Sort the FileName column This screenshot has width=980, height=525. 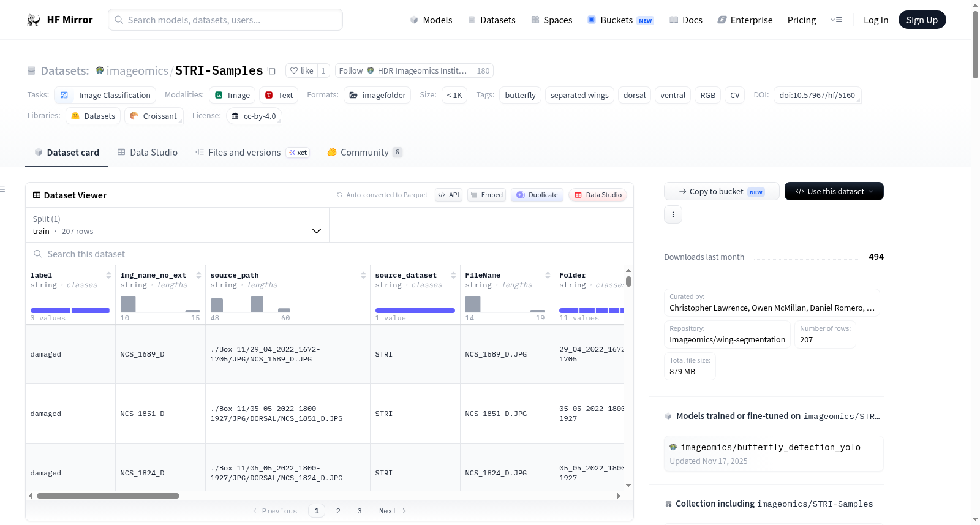click(x=548, y=275)
